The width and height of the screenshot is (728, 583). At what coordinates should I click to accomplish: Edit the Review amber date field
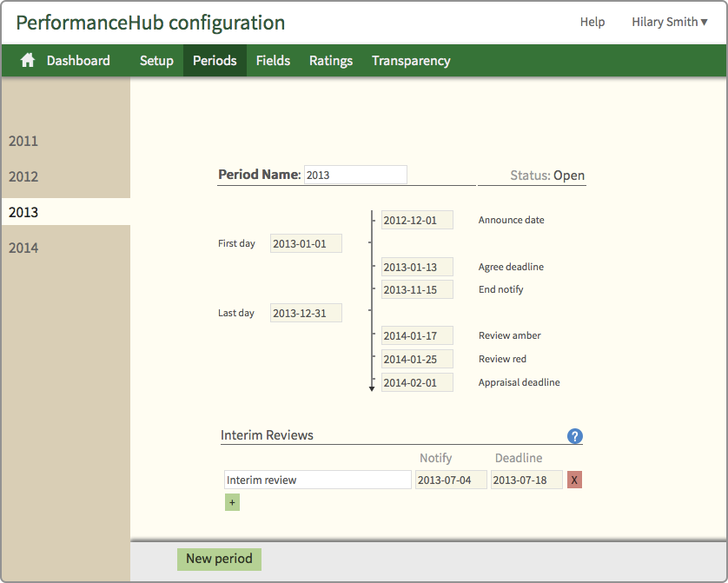pos(417,335)
